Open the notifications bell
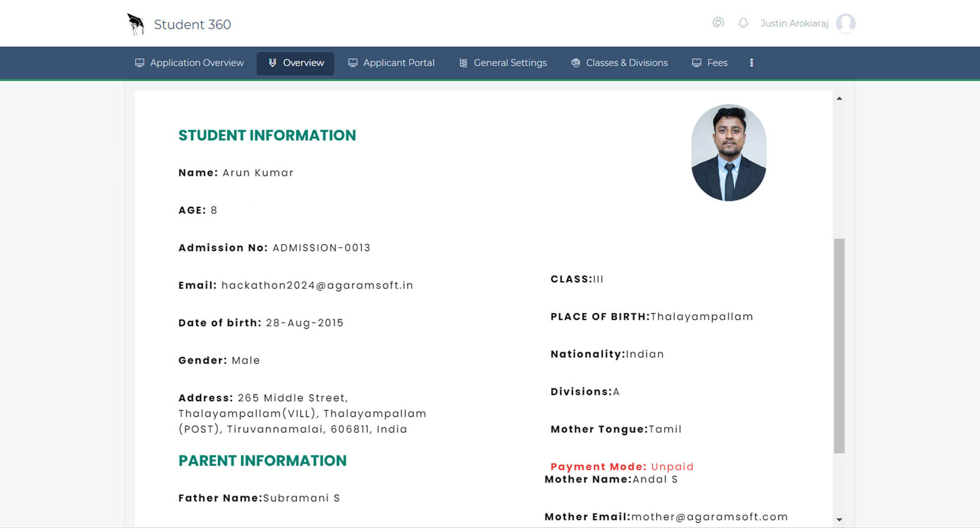This screenshot has height=529, width=980. 743,23
